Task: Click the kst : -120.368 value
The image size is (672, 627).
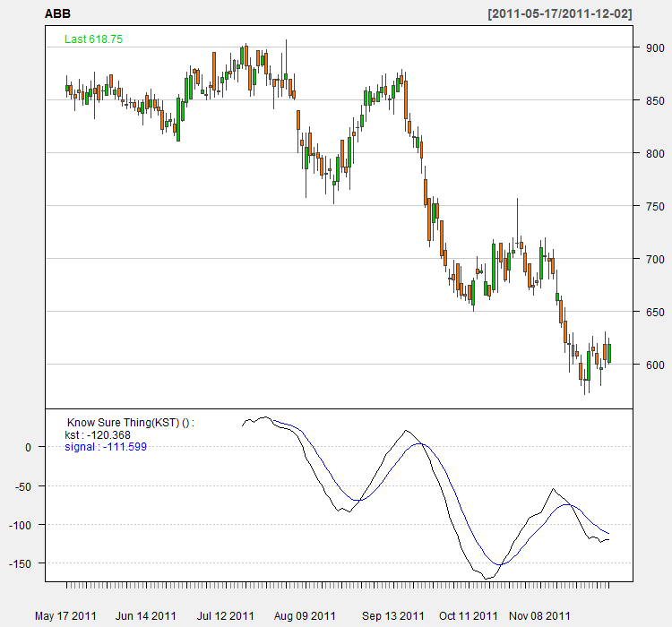Action: coord(98,435)
